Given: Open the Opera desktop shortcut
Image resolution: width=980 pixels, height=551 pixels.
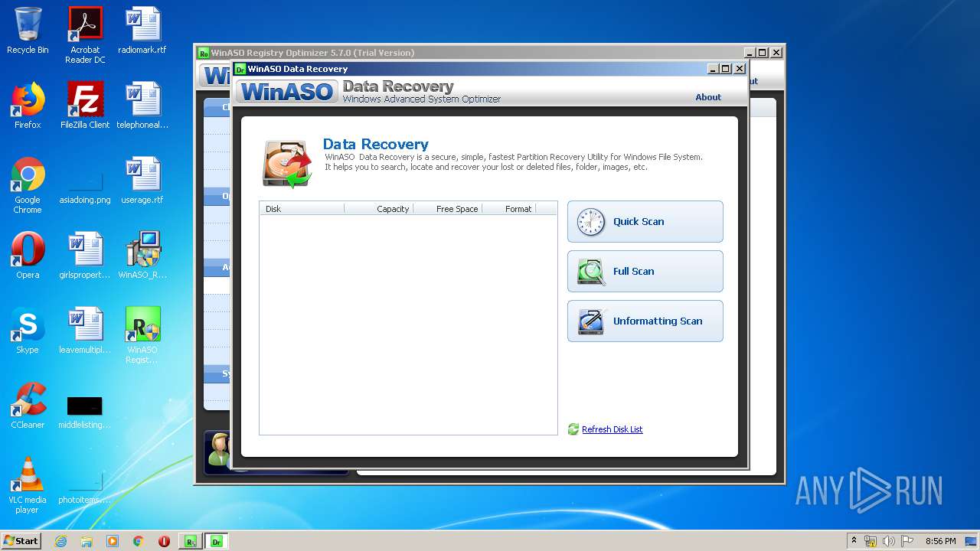Looking at the screenshot, I should pos(28,256).
